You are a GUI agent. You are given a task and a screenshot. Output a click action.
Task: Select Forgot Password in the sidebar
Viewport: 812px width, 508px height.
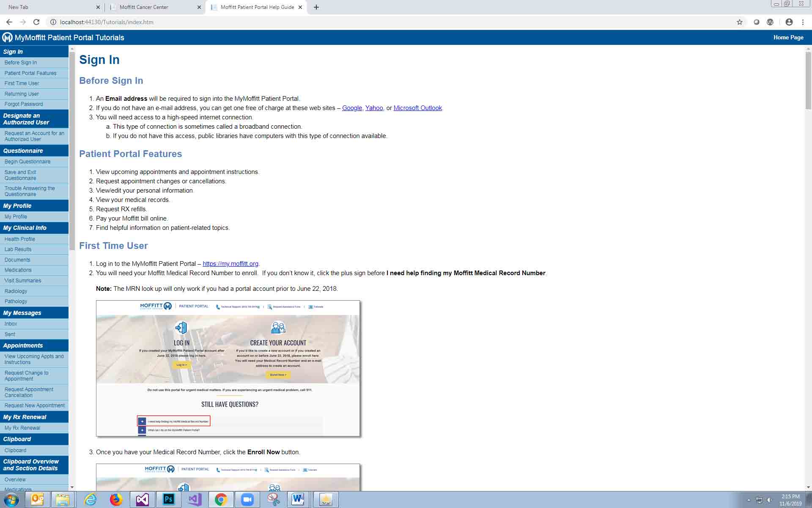[x=24, y=104]
